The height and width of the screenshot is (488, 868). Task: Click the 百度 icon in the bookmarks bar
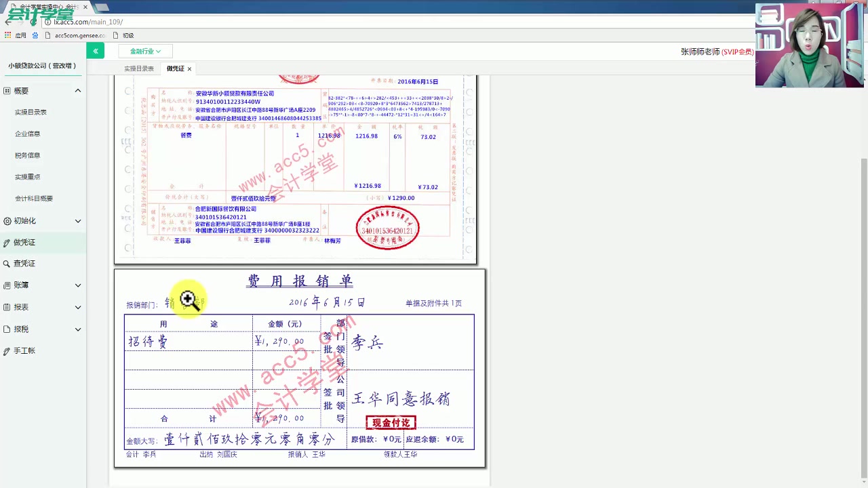click(35, 35)
